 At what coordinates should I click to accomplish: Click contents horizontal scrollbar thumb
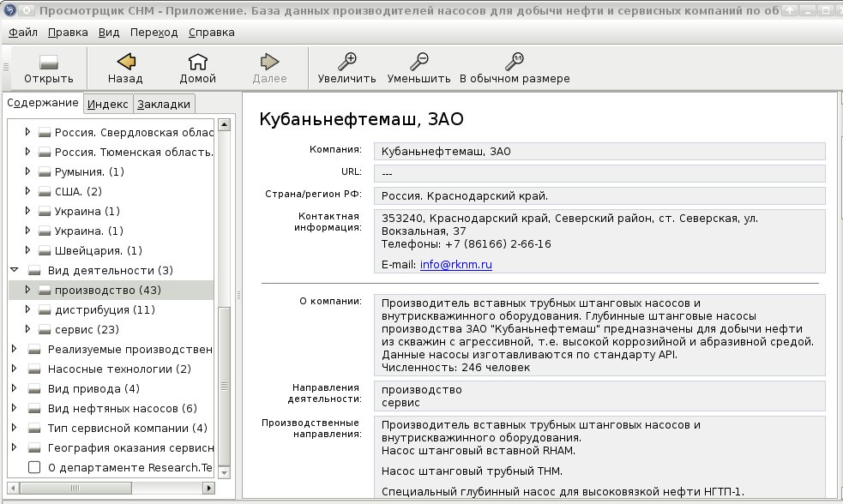point(75,488)
